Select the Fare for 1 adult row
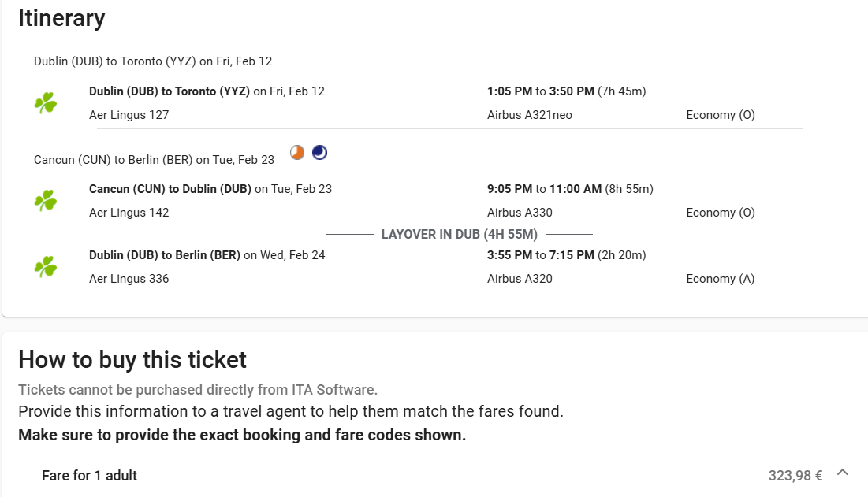 pyautogui.click(x=434, y=476)
